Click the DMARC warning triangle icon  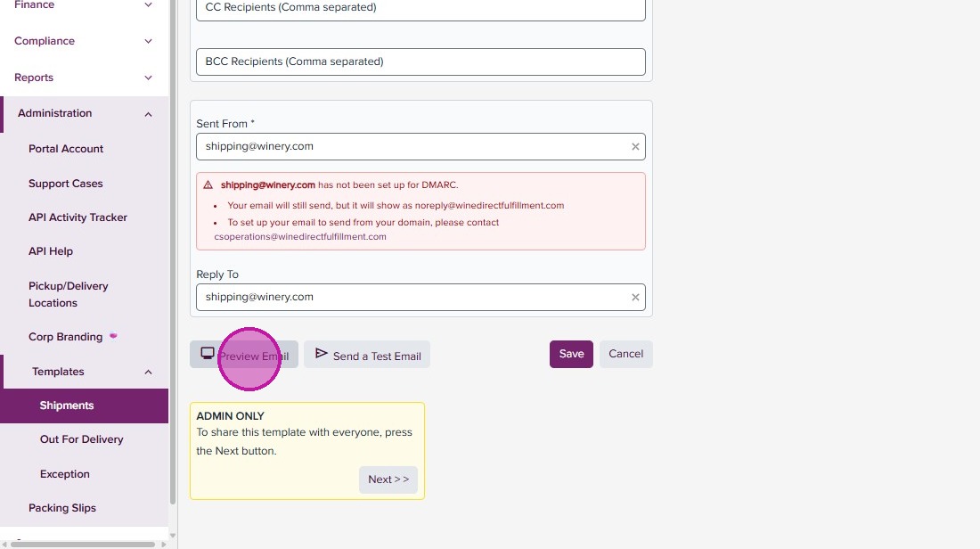coord(208,185)
